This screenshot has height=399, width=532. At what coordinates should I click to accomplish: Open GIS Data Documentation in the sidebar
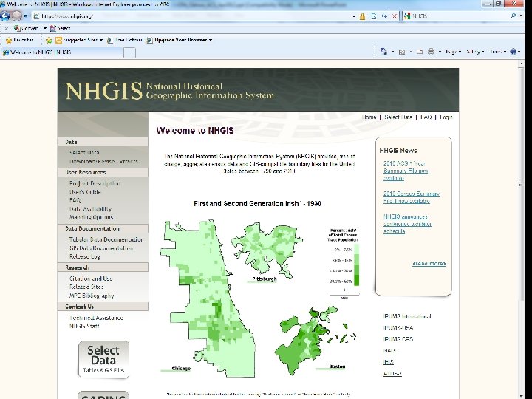(x=100, y=248)
